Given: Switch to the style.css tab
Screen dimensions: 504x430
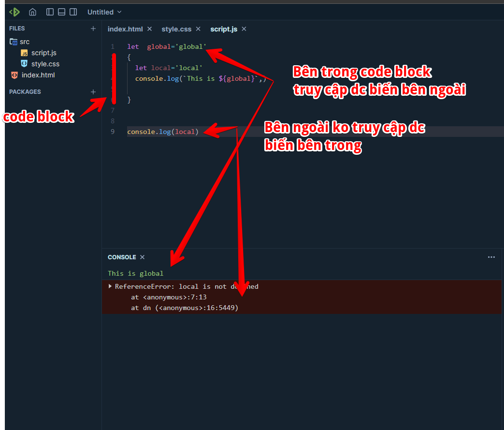Looking at the screenshot, I should pyautogui.click(x=176, y=29).
